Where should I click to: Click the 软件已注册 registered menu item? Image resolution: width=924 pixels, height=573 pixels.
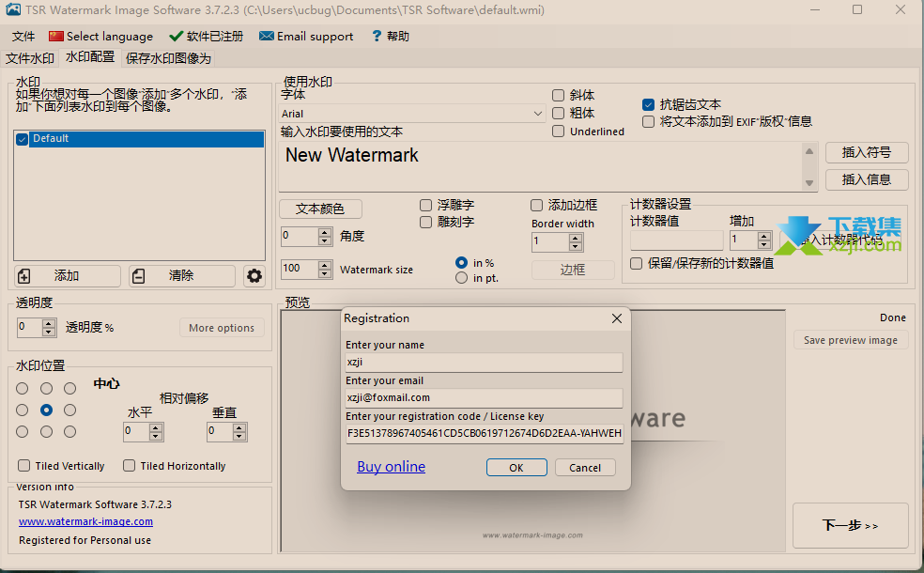coord(207,37)
